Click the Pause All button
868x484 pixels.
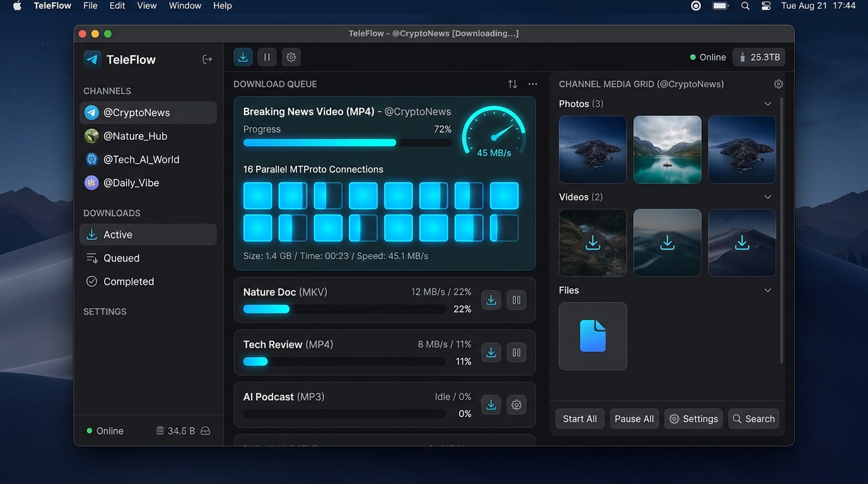click(x=634, y=419)
